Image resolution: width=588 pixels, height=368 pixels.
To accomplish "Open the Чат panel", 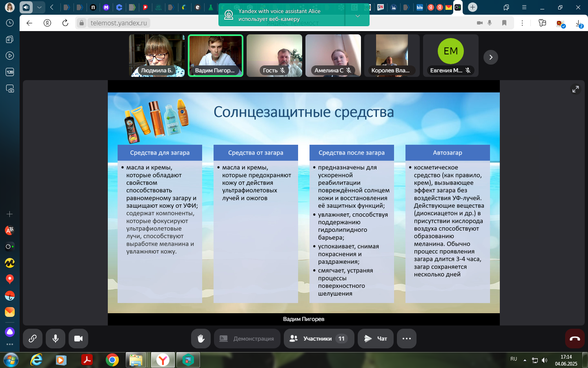I will [376, 339].
